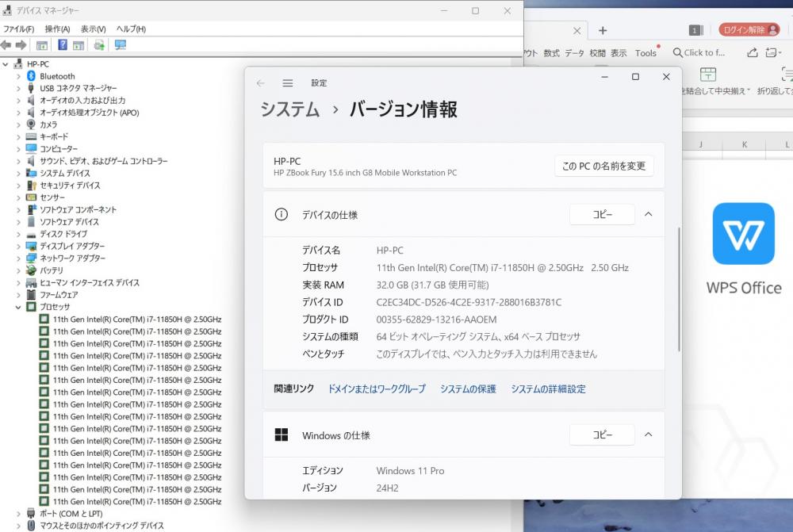Collapse the デバイスの仕様 section chevron
793x532 pixels.
pos(649,214)
